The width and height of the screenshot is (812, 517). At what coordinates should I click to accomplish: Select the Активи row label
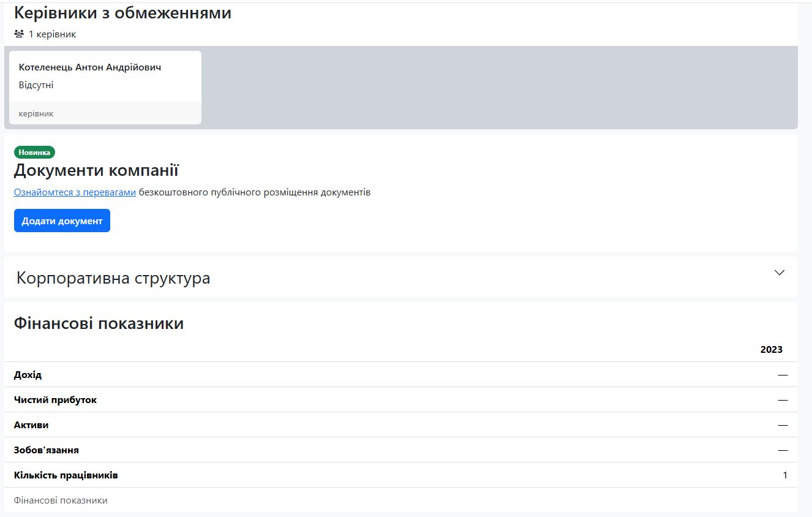[x=31, y=425]
